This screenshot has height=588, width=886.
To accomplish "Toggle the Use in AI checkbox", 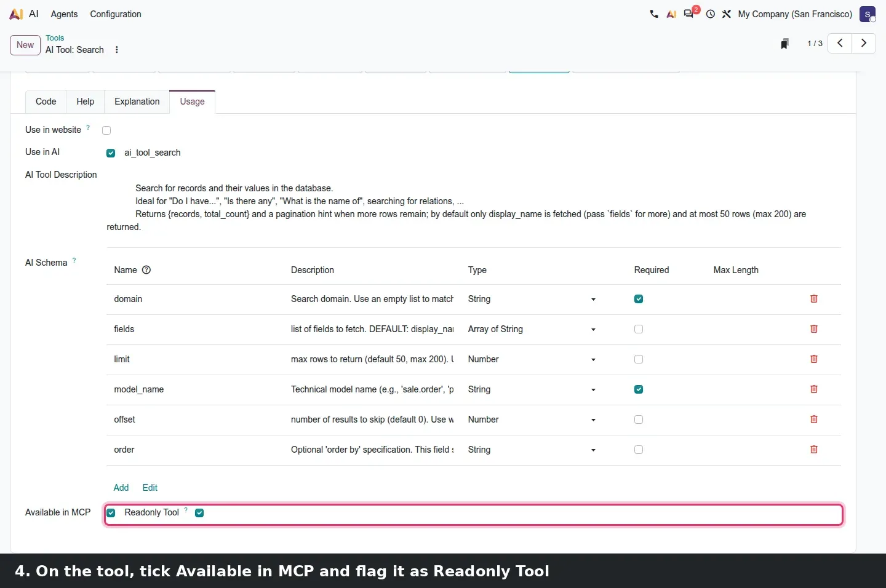I will [111, 153].
